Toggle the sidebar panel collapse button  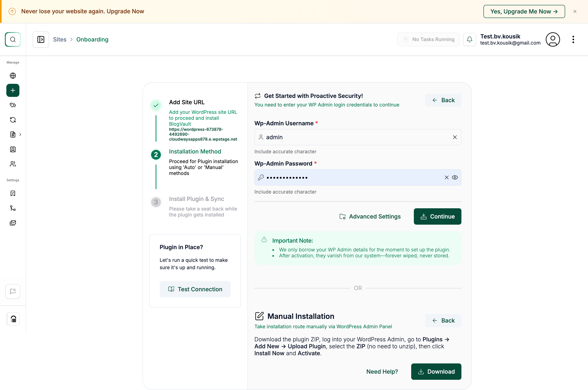point(41,39)
